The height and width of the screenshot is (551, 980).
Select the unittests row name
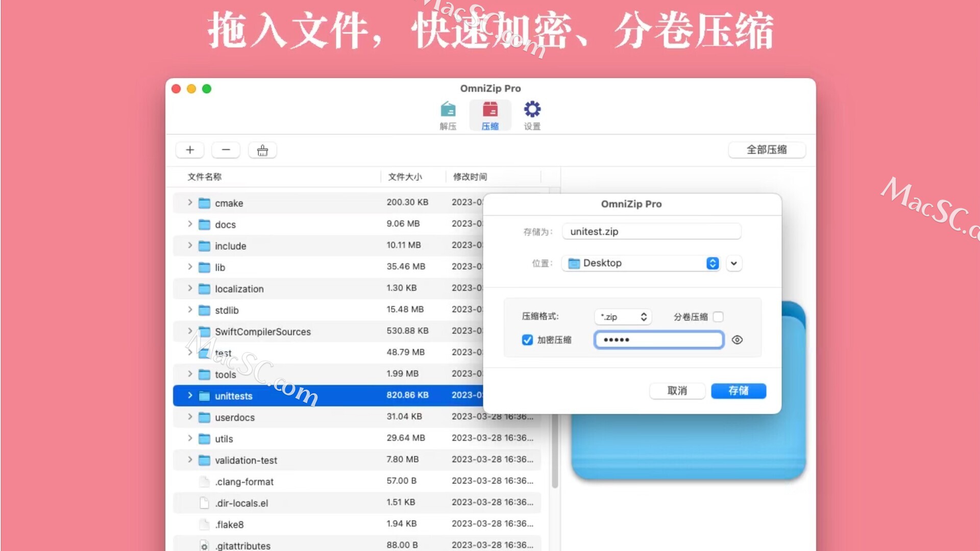pyautogui.click(x=234, y=396)
